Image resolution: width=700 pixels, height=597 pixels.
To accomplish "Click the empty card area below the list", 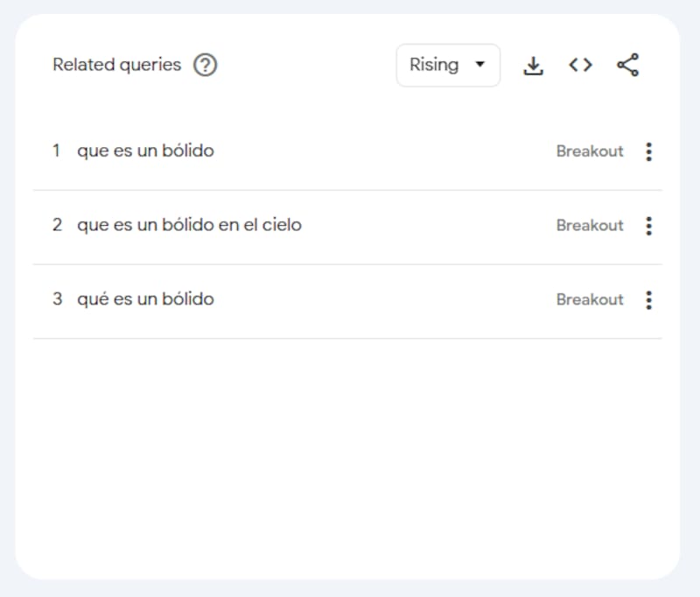I will [x=347, y=455].
